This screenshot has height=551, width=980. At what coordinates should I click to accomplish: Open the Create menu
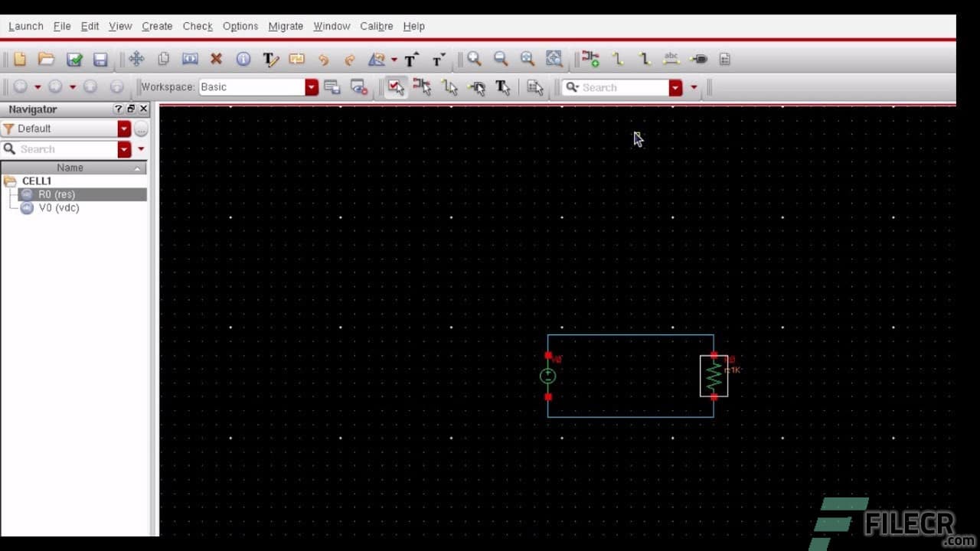[x=157, y=25]
